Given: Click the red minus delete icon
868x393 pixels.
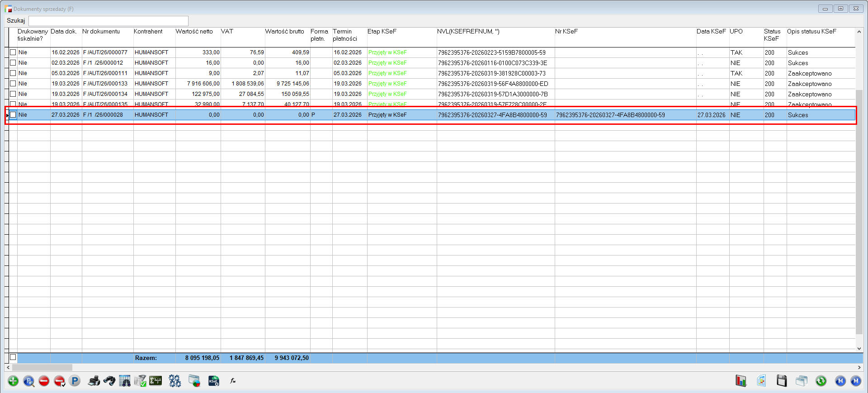Looking at the screenshot, I should click(44, 381).
